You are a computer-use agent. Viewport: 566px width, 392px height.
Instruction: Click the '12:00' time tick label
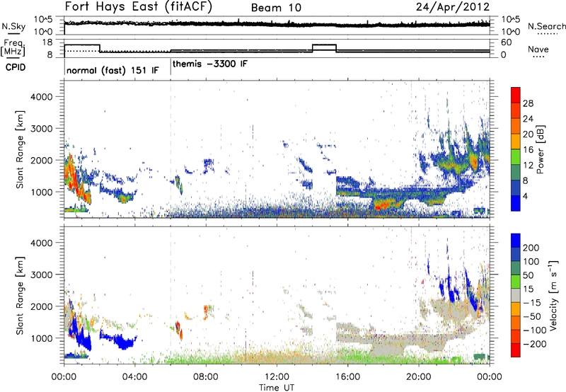pos(277,377)
